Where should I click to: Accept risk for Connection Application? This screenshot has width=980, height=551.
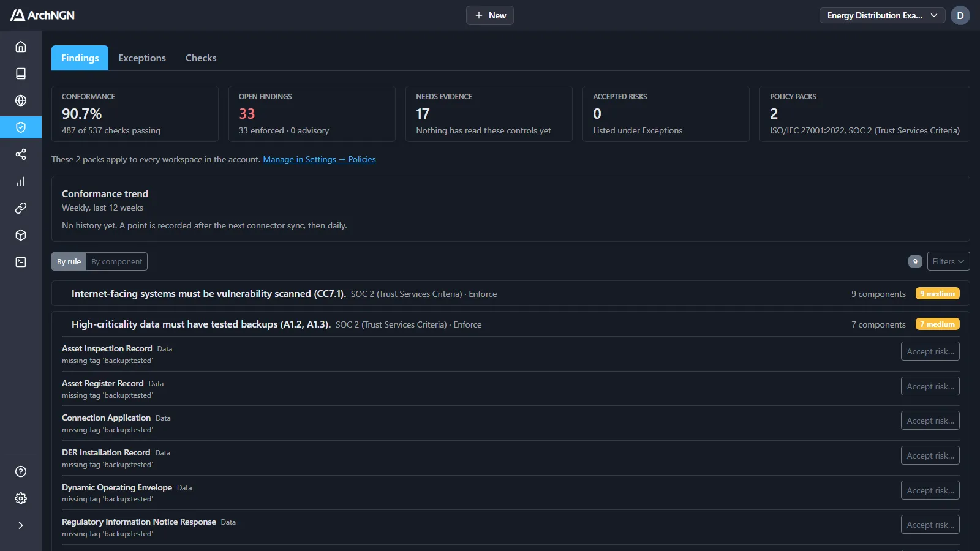click(930, 421)
